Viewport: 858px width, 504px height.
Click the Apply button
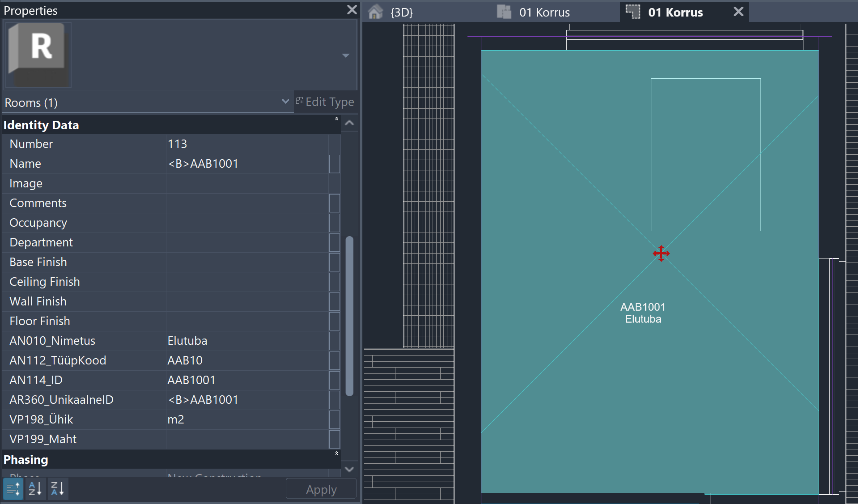321,489
